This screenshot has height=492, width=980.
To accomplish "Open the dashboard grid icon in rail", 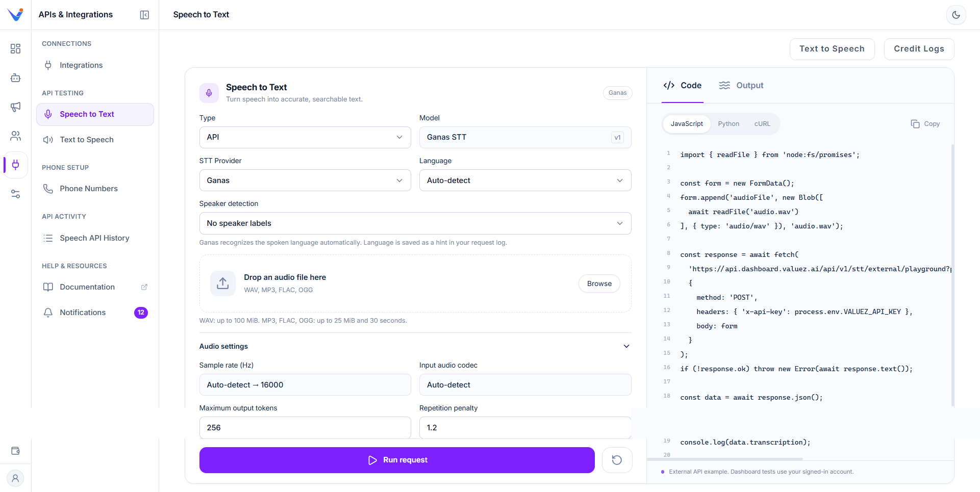I will coord(15,48).
